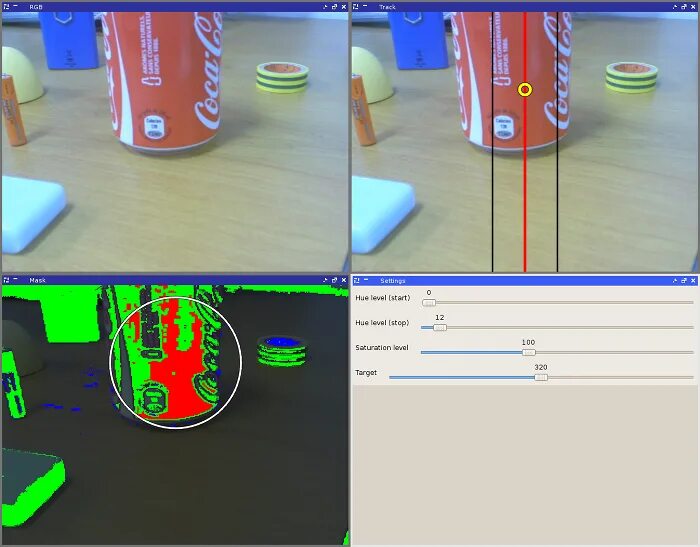Click the 'RGB' window title text
This screenshot has width=700, height=547.
(x=36, y=7)
